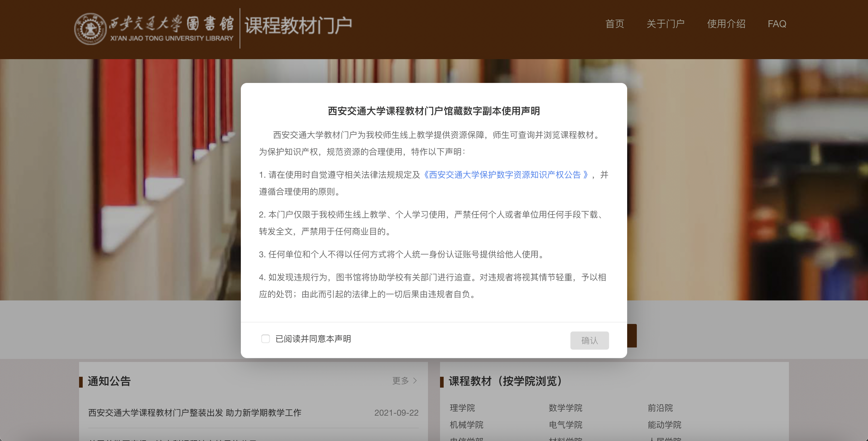868x441 pixels.
Task: Browse the 机械学院 course materials
Action: 466,424
